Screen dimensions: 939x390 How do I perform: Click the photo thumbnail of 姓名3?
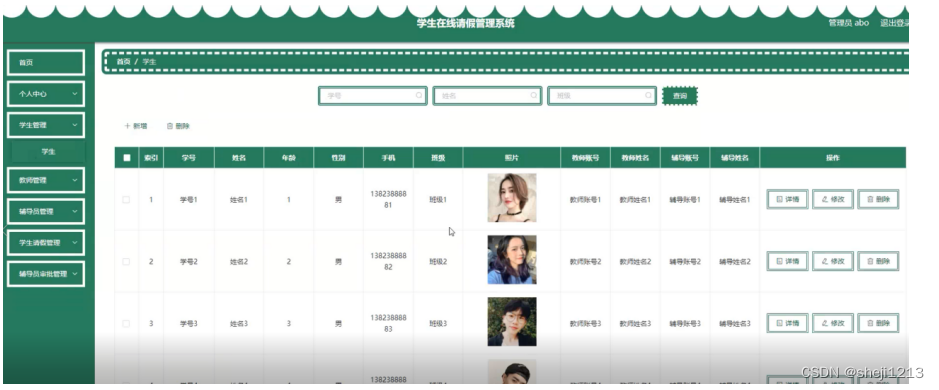pos(511,322)
